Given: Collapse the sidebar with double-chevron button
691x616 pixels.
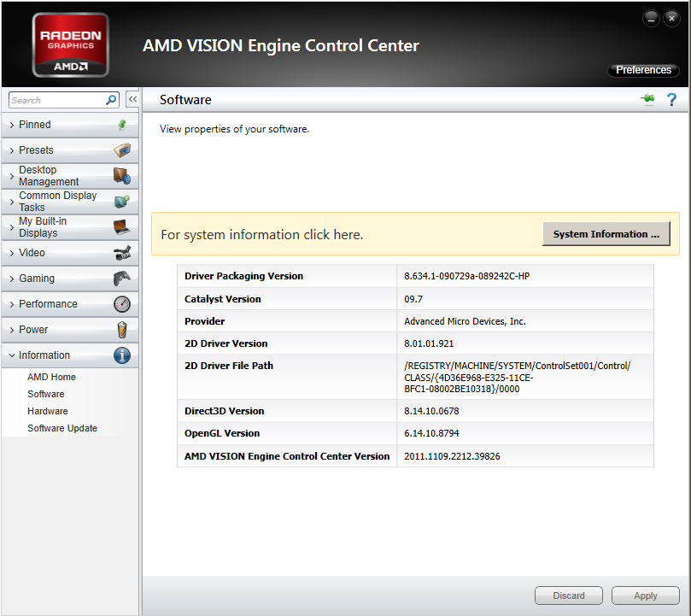Looking at the screenshot, I should (132, 100).
